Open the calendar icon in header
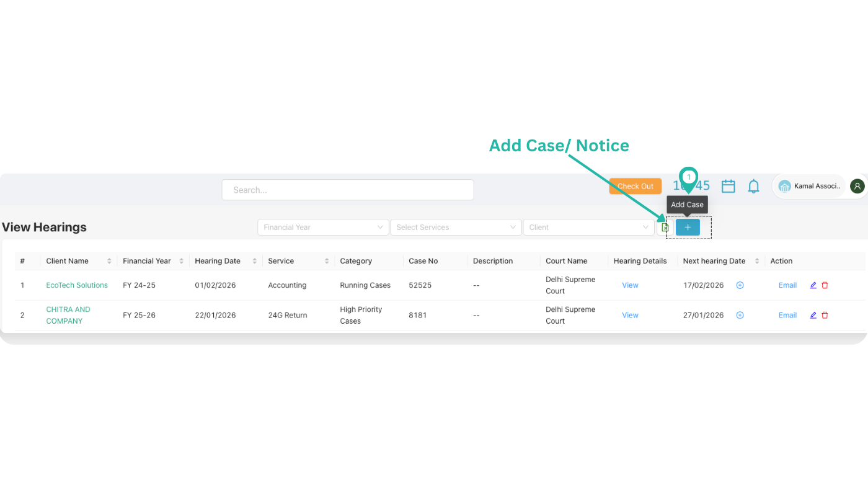 point(728,186)
